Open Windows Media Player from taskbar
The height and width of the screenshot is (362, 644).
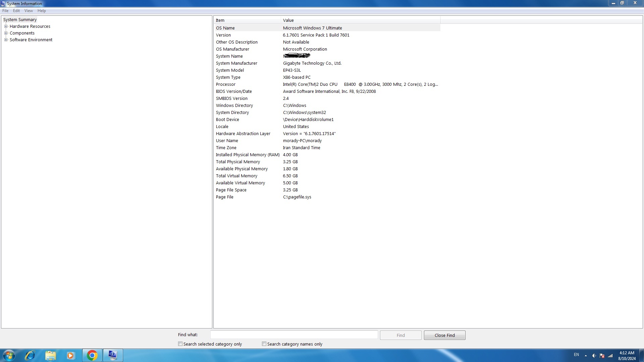(x=71, y=355)
